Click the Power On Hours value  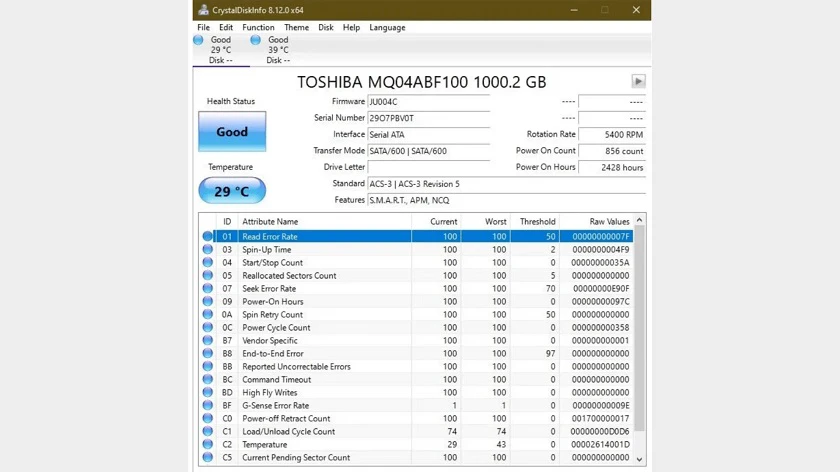[612, 168]
